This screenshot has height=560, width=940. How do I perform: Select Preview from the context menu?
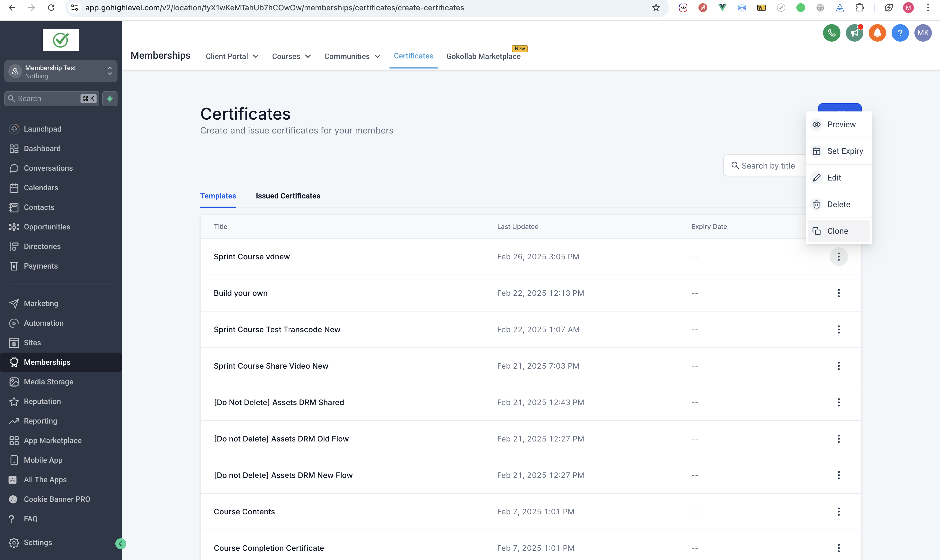pos(841,125)
